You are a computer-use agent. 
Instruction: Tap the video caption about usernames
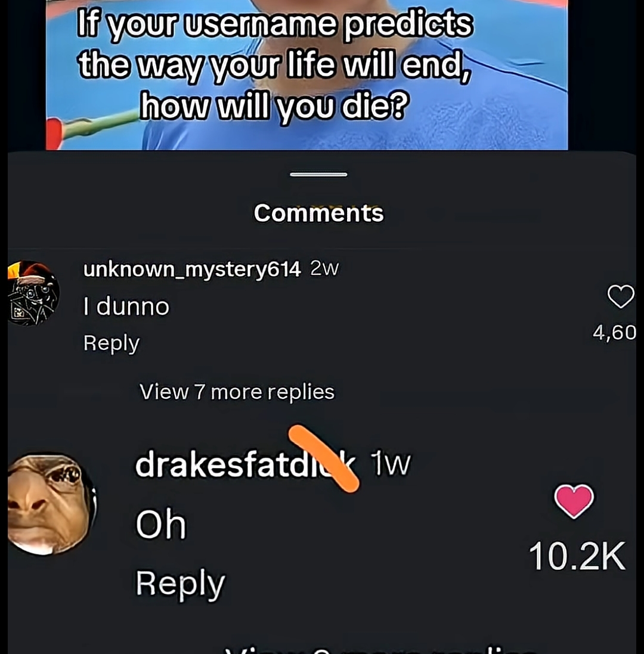coord(275,64)
